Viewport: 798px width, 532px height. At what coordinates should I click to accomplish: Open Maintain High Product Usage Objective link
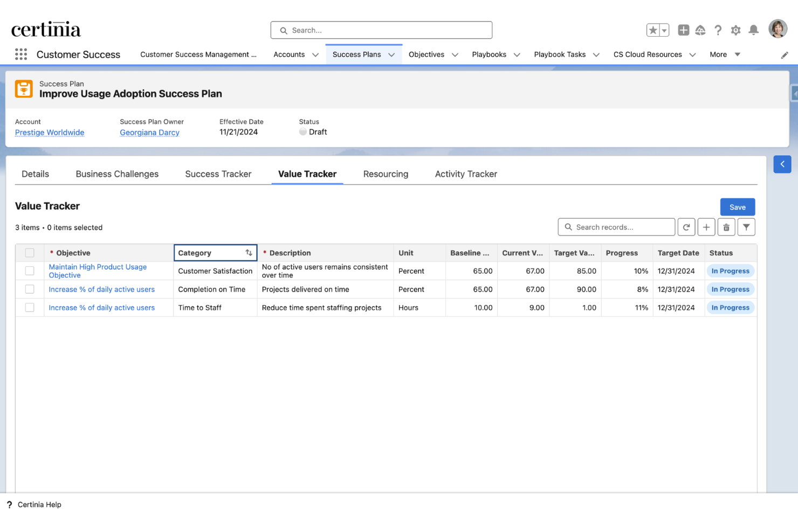point(98,271)
